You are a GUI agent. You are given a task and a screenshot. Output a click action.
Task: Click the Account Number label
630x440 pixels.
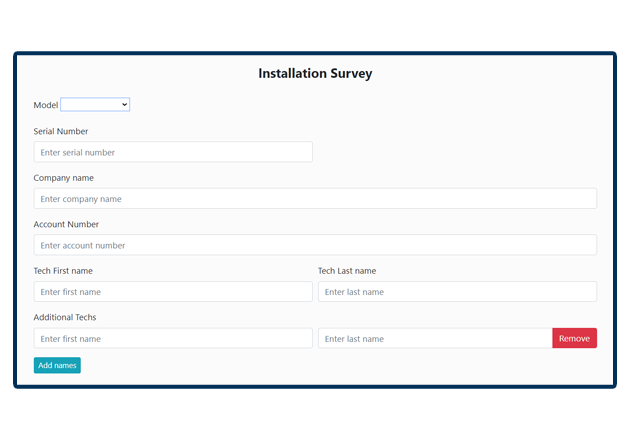coord(66,224)
